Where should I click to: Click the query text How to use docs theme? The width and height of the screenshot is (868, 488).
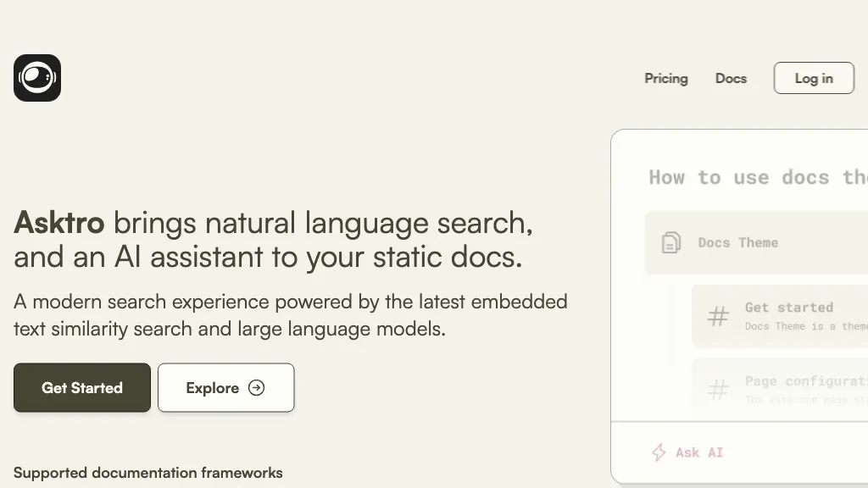(x=753, y=178)
